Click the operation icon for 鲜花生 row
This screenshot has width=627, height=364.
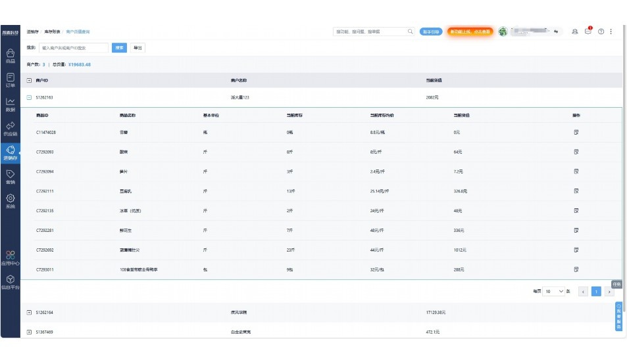[576, 231]
